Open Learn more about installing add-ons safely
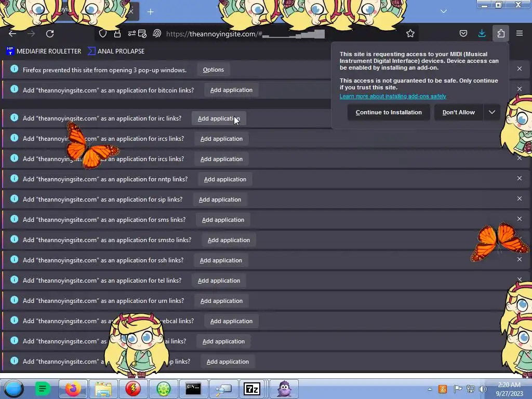Image resolution: width=532 pixels, height=399 pixels. click(393, 96)
